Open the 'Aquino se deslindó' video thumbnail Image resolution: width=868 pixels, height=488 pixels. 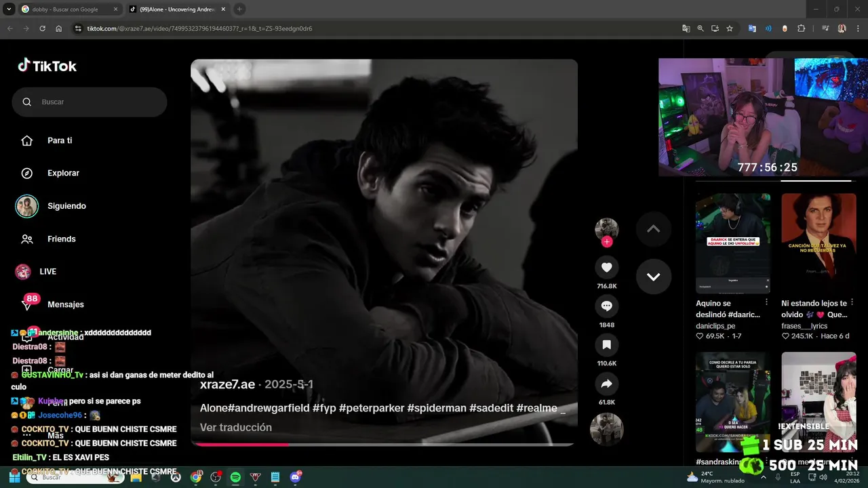point(732,243)
